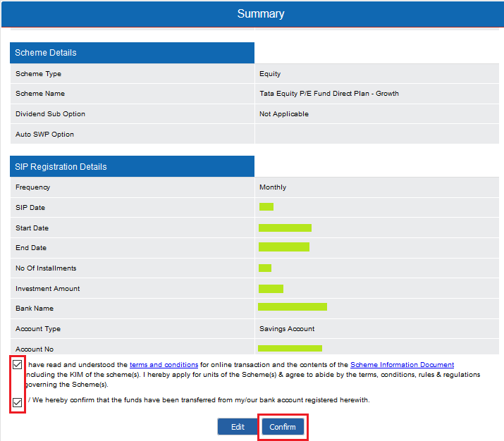The height and width of the screenshot is (441, 504).
Task: Select the Scheme Type label
Action: [38, 74]
